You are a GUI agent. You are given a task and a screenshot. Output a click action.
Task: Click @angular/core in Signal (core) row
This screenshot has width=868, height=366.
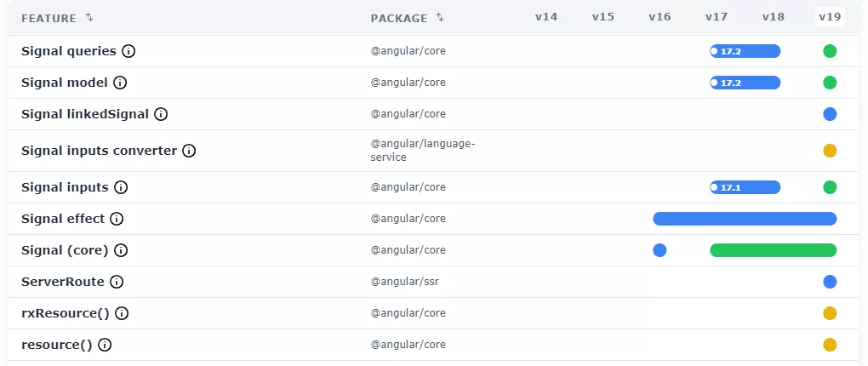coord(408,250)
